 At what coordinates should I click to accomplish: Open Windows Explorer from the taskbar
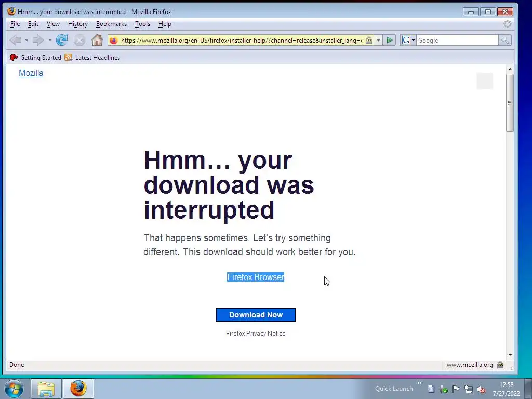(x=46, y=389)
